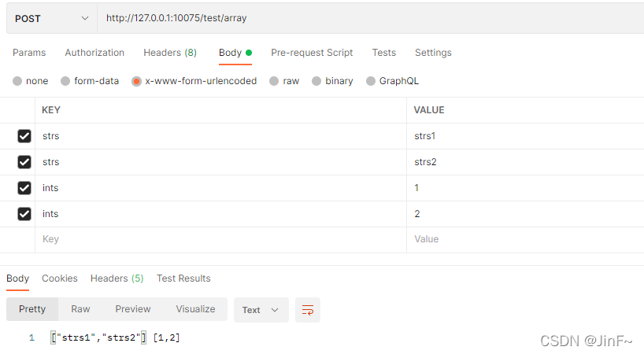Click the strs key in the strs1 row
The height and width of the screenshot is (354, 644).
click(x=221, y=136)
